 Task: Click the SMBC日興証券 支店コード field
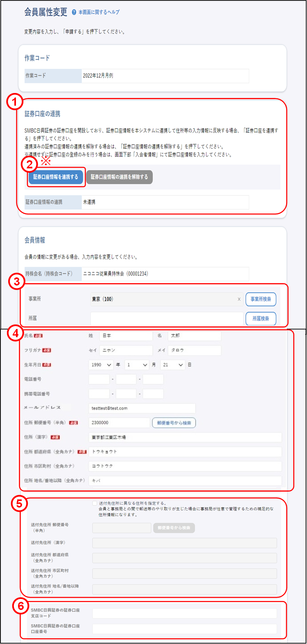click(185, 613)
